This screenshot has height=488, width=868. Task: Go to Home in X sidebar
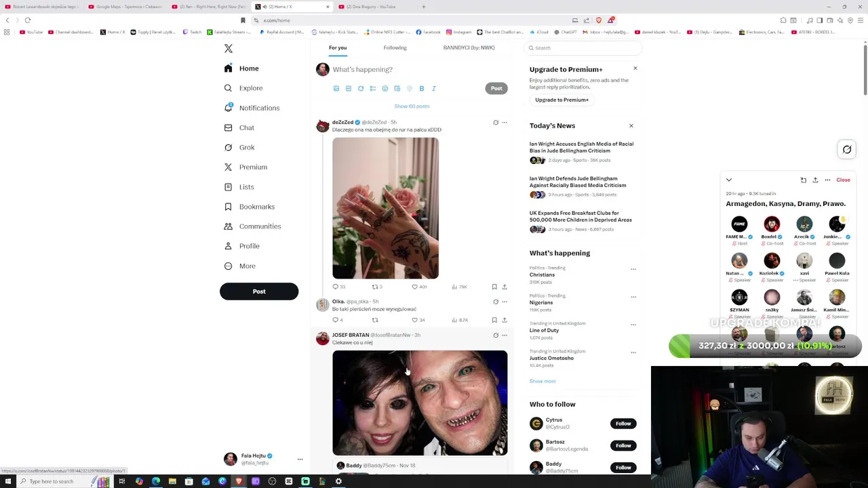click(242, 68)
